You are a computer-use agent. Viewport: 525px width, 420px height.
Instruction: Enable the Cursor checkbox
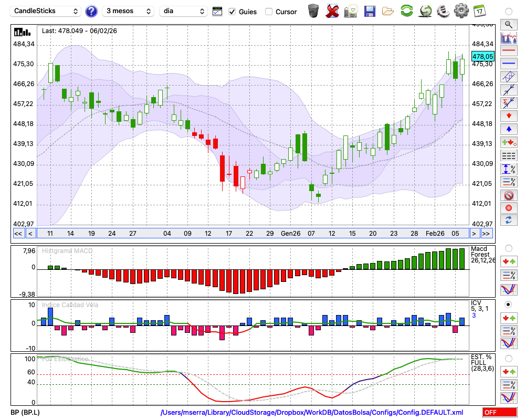tap(268, 12)
